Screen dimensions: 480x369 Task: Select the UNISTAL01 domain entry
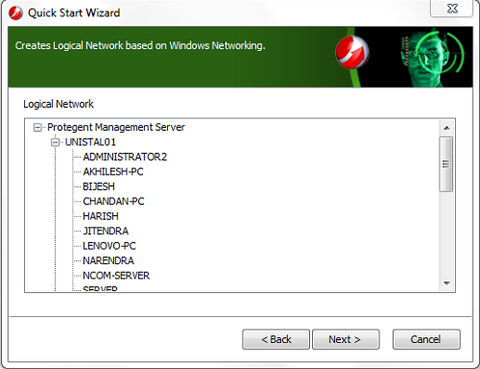pos(90,142)
